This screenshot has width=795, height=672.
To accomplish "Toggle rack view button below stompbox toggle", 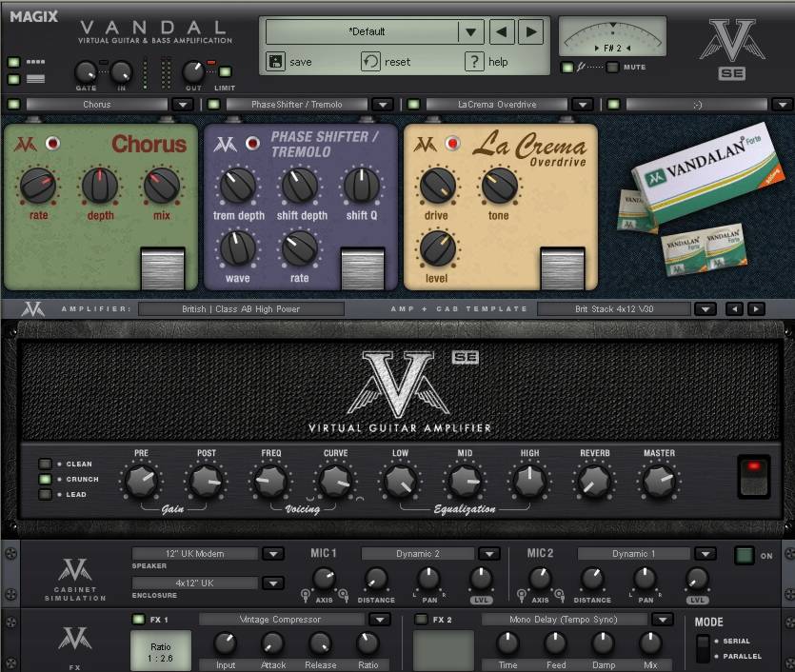I will [13, 79].
